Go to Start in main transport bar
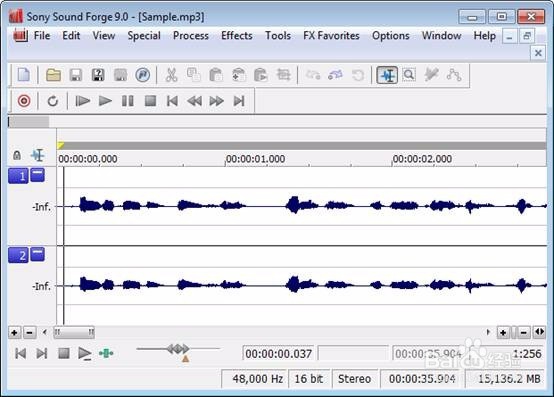The width and height of the screenshot is (554, 397). (x=172, y=101)
